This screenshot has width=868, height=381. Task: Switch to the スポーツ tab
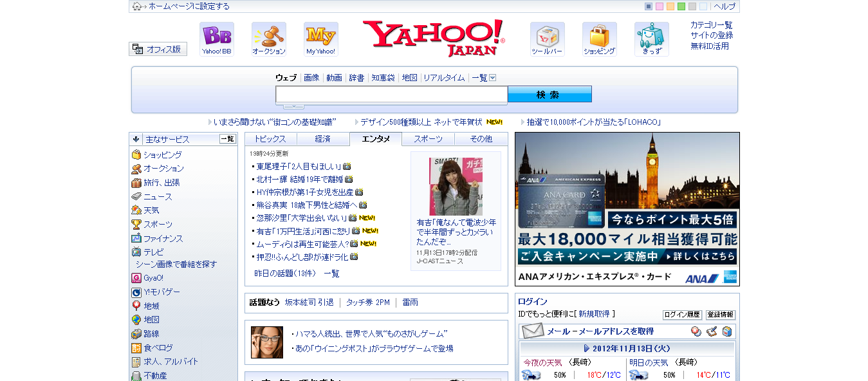click(x=429, y=139)
